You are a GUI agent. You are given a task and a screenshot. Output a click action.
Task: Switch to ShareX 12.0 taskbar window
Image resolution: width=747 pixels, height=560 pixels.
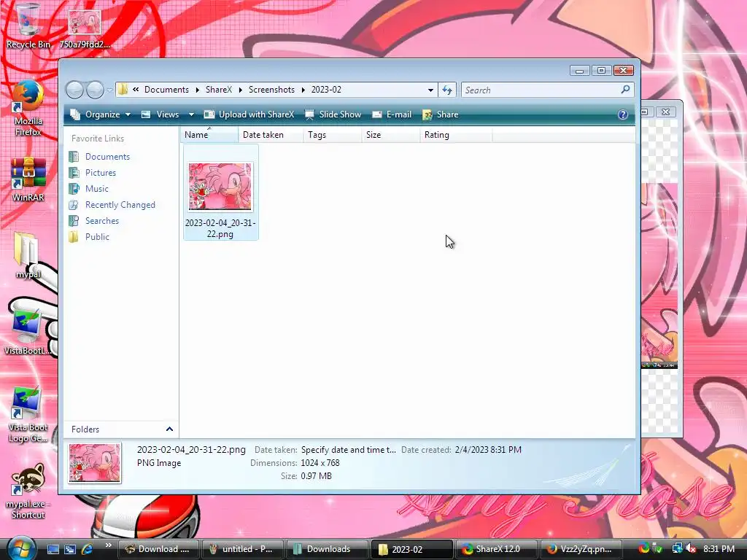[495, 549]
